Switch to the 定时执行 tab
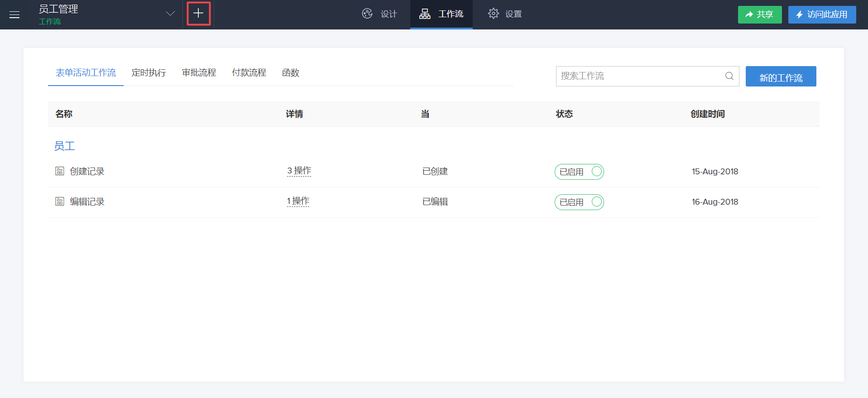This screenshot has width=868, height=398. click(149, 73)
